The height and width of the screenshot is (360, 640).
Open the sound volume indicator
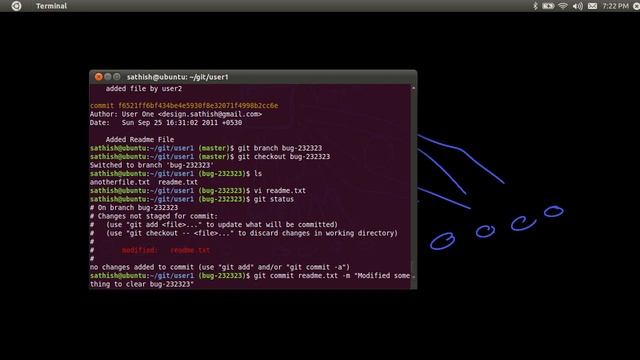pyautogui.click(x=578, y=6)
